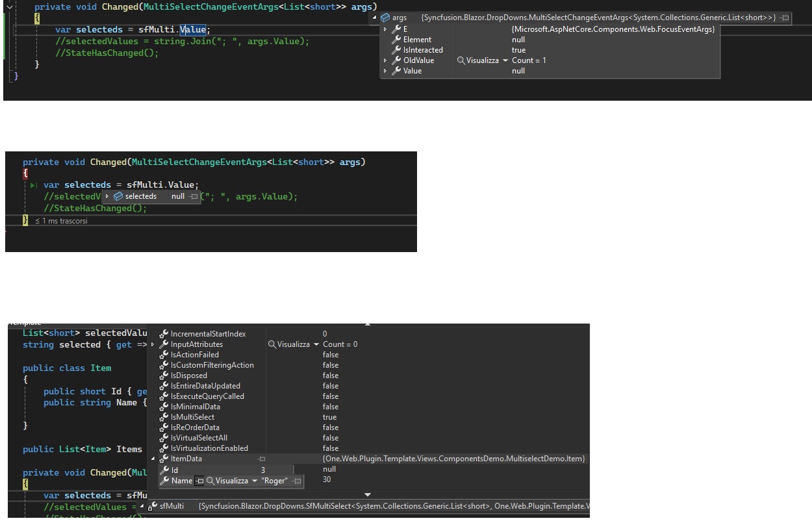812x523 pixels.
Task: Open Visualizza dropdown on Name row
Action: point(255,481)
